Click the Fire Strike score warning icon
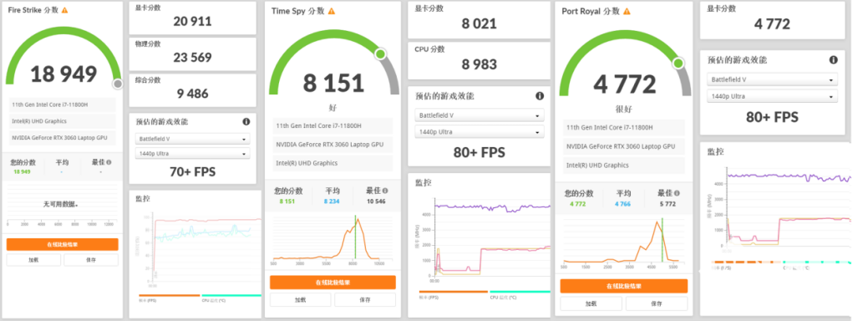Screen dimensions: 868x321 [65, 11]
